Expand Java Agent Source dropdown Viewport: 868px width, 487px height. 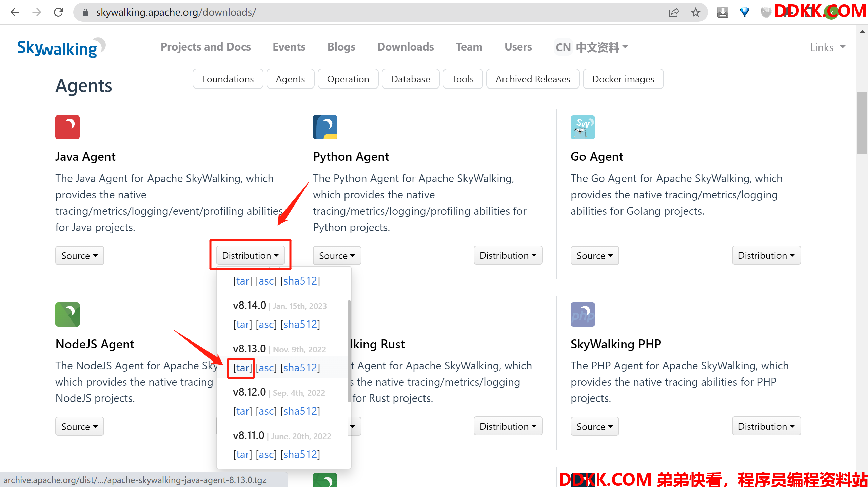[79, 255]
